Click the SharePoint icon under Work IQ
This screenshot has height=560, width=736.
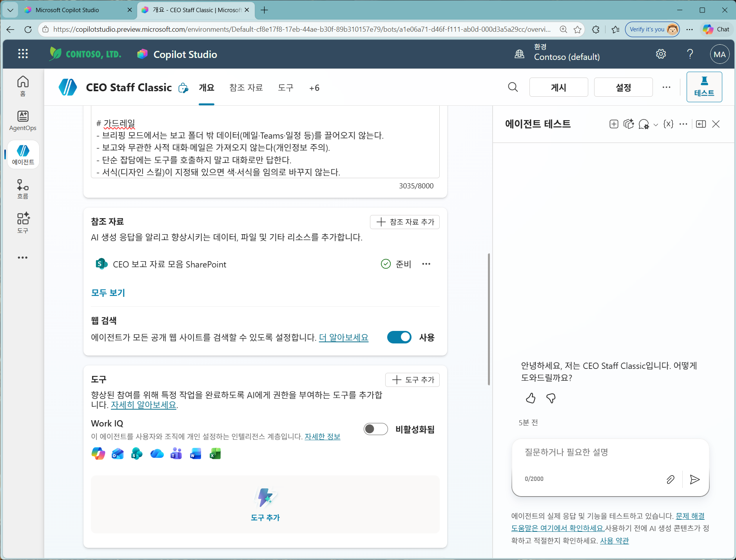(137, 453)
